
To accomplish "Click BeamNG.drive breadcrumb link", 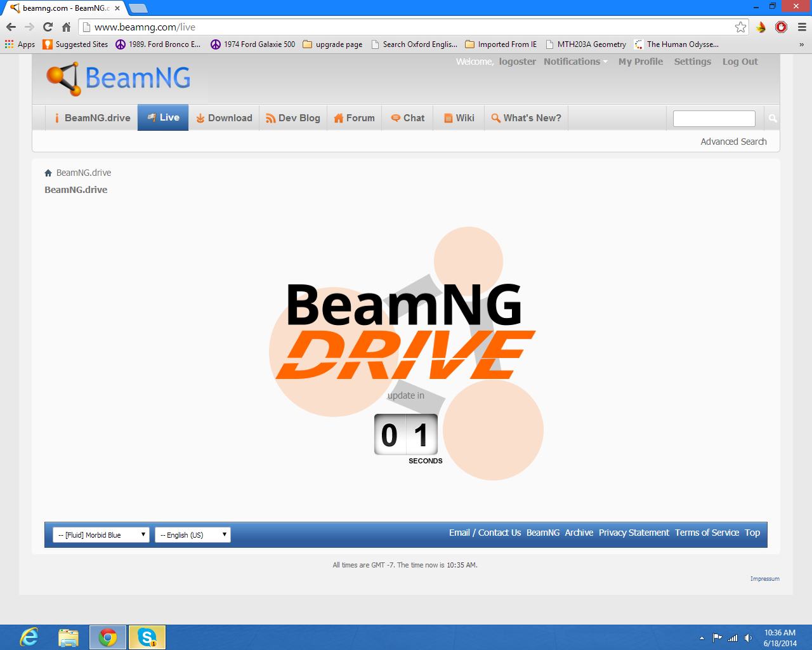I will [84, 173].
